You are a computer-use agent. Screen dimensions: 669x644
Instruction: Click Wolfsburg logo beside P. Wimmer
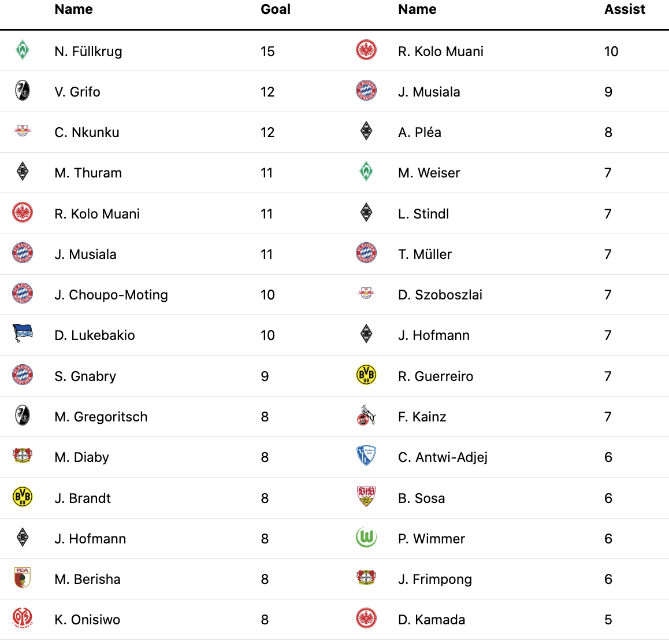(366, 537)
